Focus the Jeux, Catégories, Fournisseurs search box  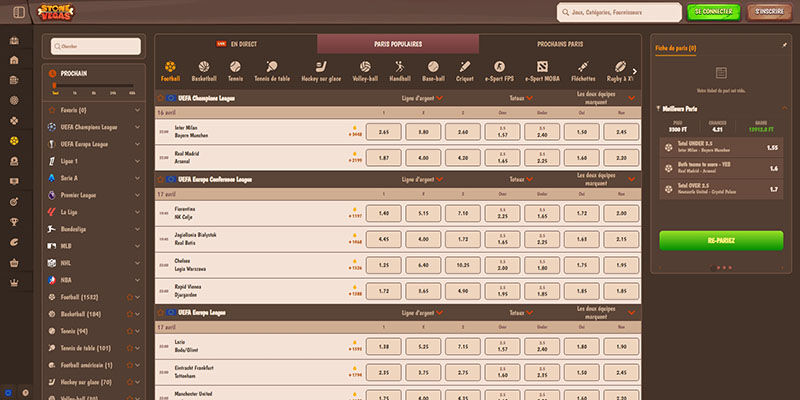click(619, 12)
